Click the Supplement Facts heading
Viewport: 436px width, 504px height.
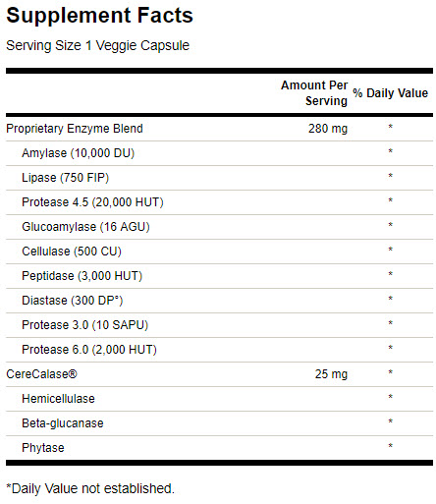coord(99,16)
